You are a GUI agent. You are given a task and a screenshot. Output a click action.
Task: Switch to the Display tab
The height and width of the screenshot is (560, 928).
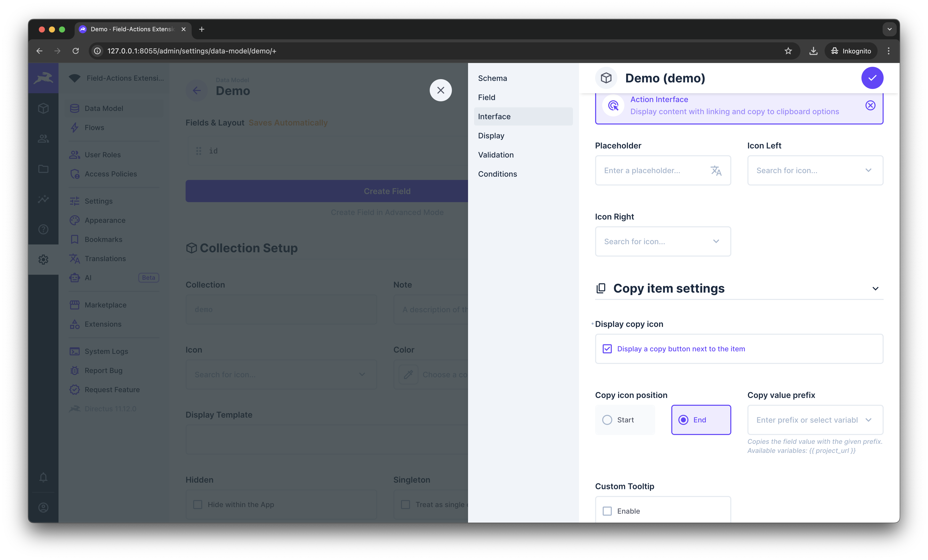click(491, 136)
